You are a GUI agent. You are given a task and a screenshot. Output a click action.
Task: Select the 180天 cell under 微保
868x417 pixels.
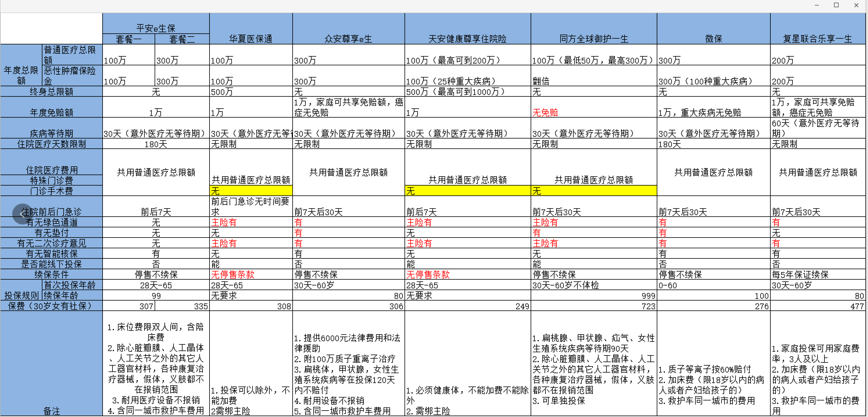tap(713, 144)
